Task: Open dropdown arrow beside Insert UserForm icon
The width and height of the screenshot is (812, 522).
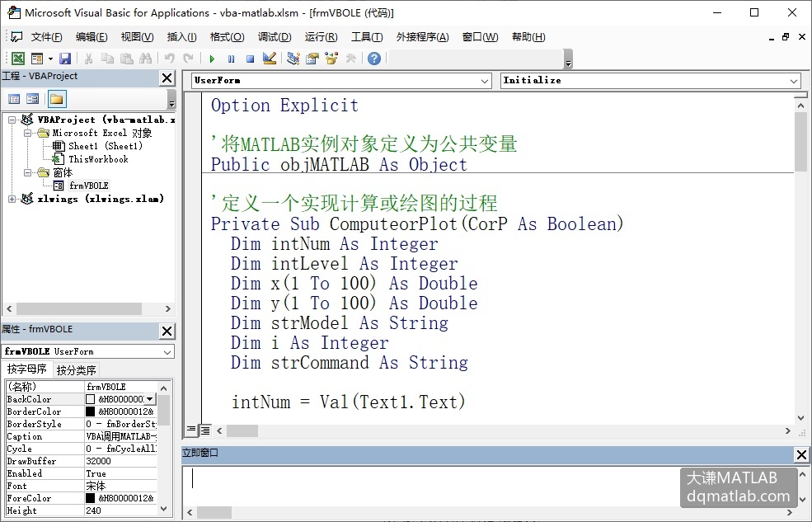Action: tap(50, 59)
